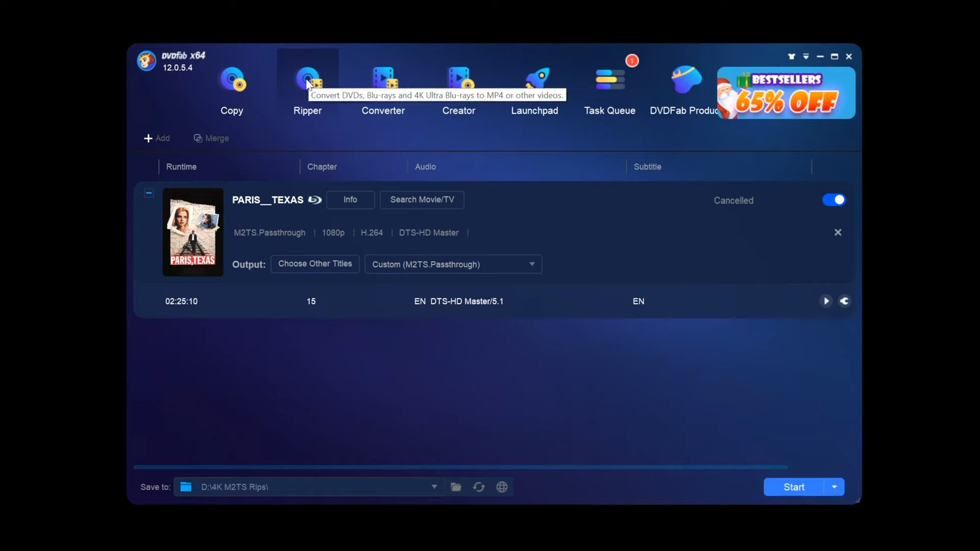This screenshot has width=980, height=551.
Task: Click the subtitle value EN
Action: [x=639, y=302]
